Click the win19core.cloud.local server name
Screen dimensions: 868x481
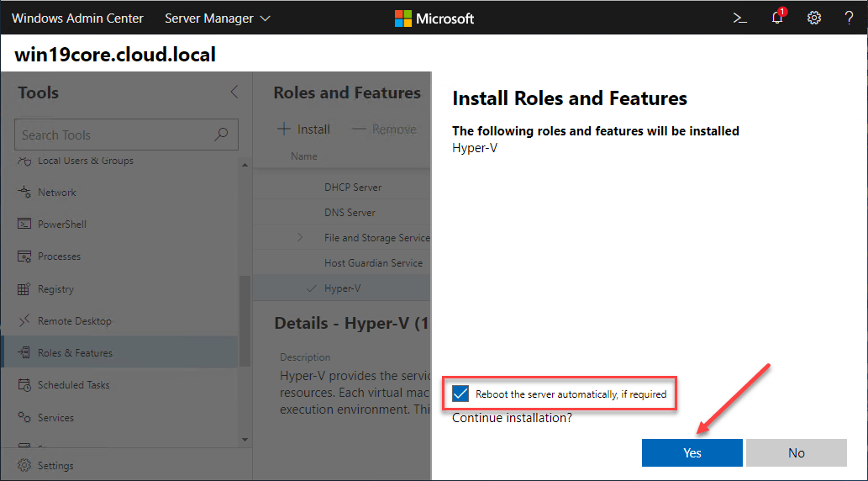(115, 55)
